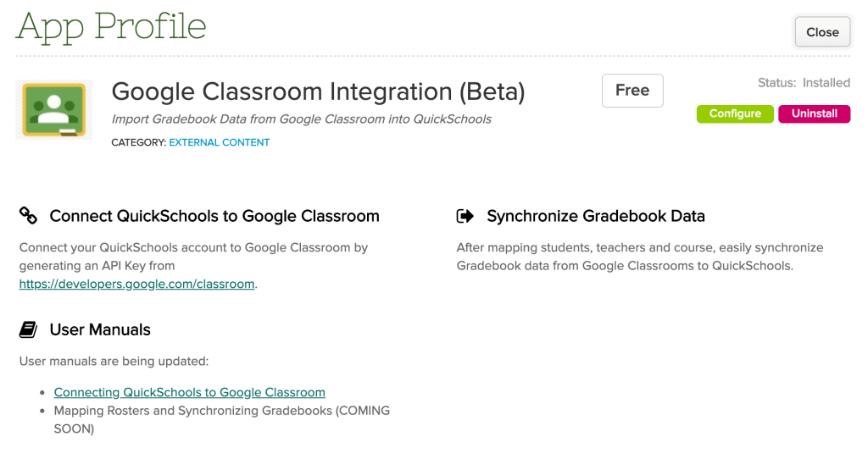This screenshot has height=459, width=868.
Task: Open the developers.google.com/classroom link
Action: [x=136, y=284]
